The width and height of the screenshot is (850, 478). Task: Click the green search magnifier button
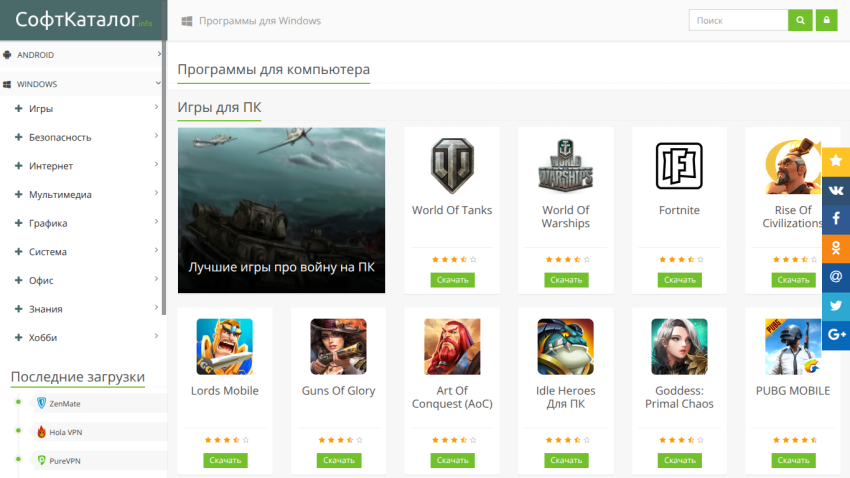(x=800, y=21)
